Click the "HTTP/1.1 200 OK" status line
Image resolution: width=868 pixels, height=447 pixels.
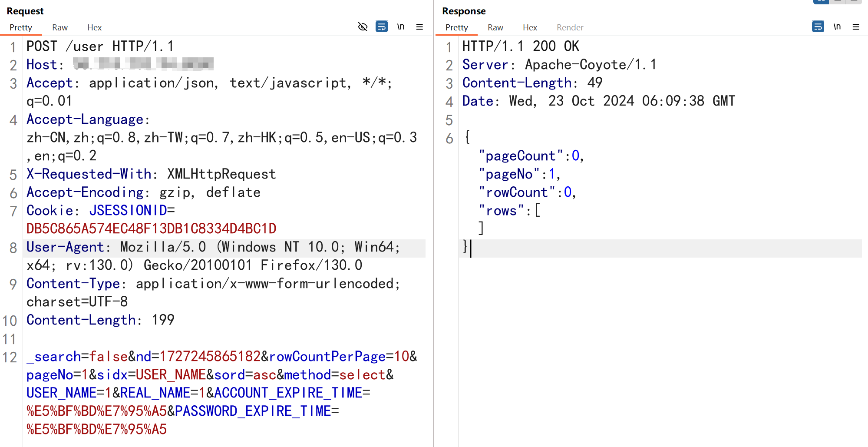521,46
